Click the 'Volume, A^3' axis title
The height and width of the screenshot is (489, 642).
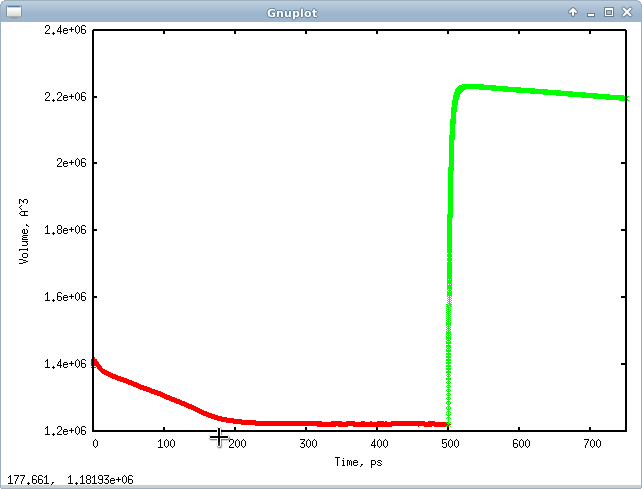tap(24, 231)
